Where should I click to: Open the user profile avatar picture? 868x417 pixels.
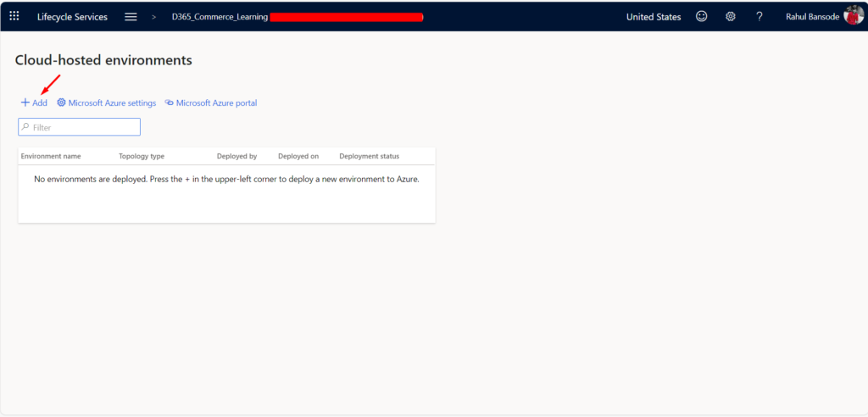(x=853, y=15)
